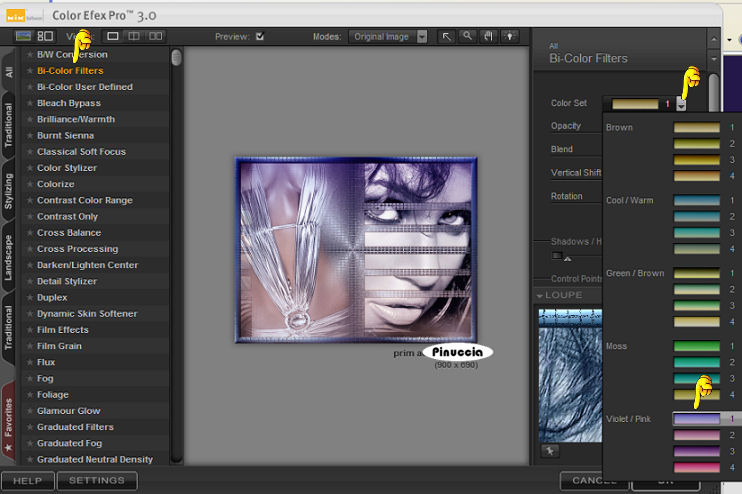742x494 pixels.
Task: Choose Moss swatch 1
Action: [x=697, y=346]
